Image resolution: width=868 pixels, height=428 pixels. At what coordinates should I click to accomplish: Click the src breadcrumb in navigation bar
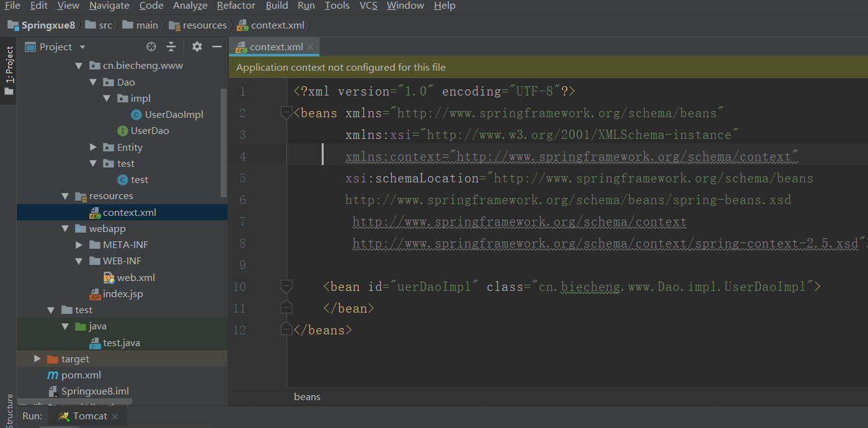tap(99, 25)
